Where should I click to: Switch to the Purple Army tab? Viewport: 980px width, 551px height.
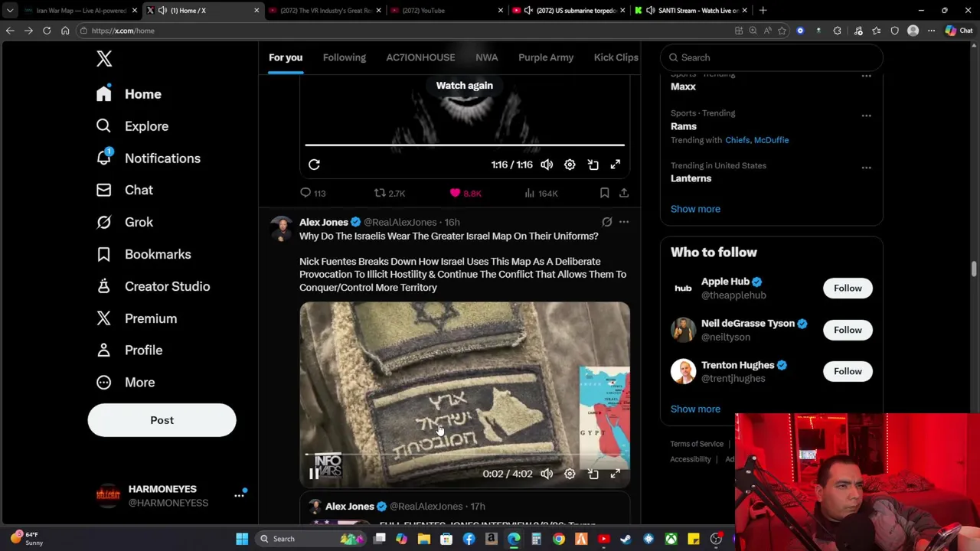pos(546,57)
